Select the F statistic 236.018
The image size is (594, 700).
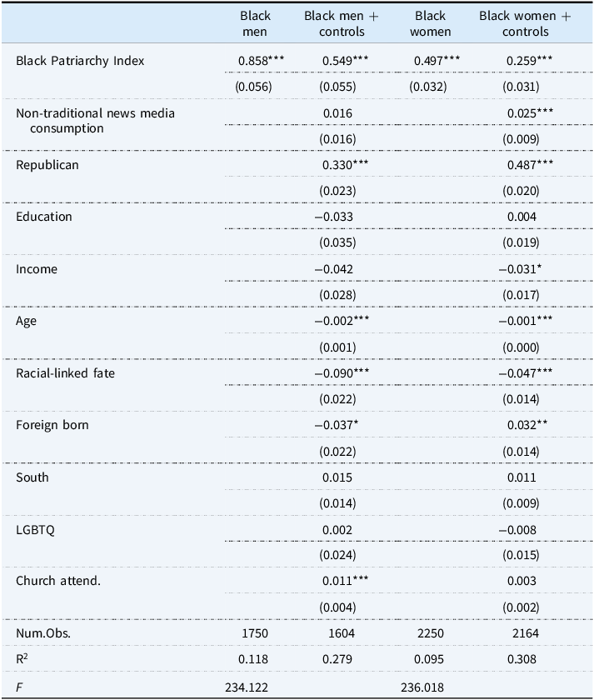click(x=422, y=688)
